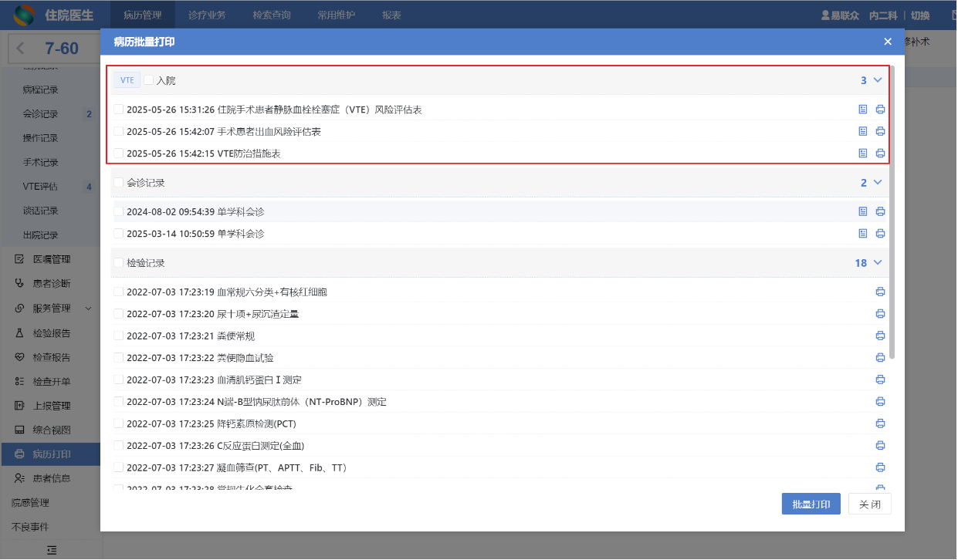Click the 切换 link in header
Screen dimensions: 958x560
pos(920,15)
